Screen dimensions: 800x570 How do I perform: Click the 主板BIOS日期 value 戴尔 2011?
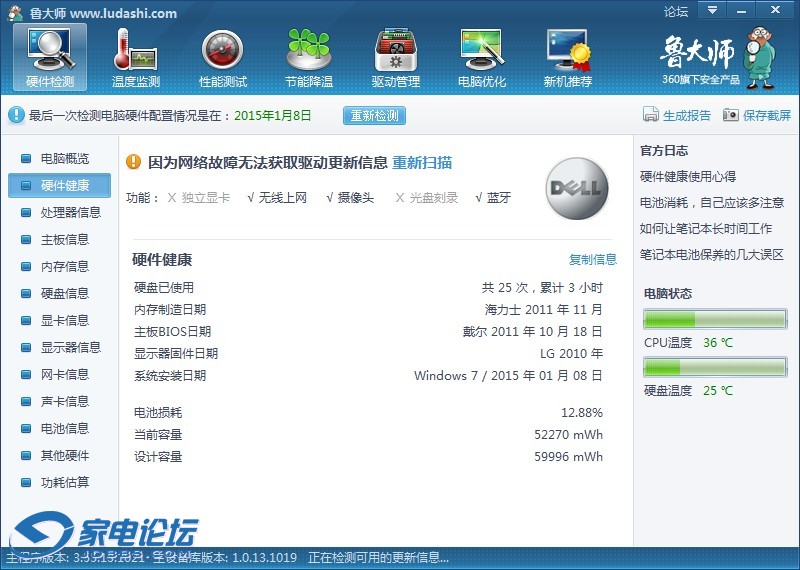(533, 332)
